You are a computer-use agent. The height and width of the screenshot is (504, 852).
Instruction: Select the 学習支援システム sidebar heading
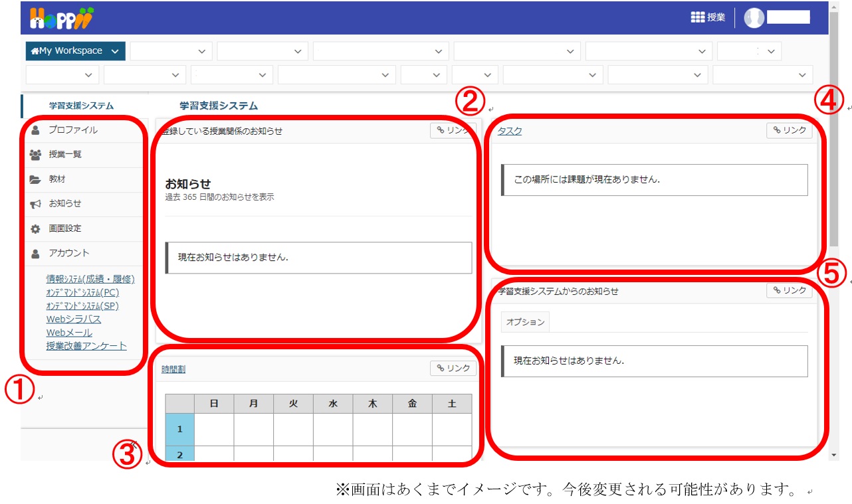[x=82, y=106]
